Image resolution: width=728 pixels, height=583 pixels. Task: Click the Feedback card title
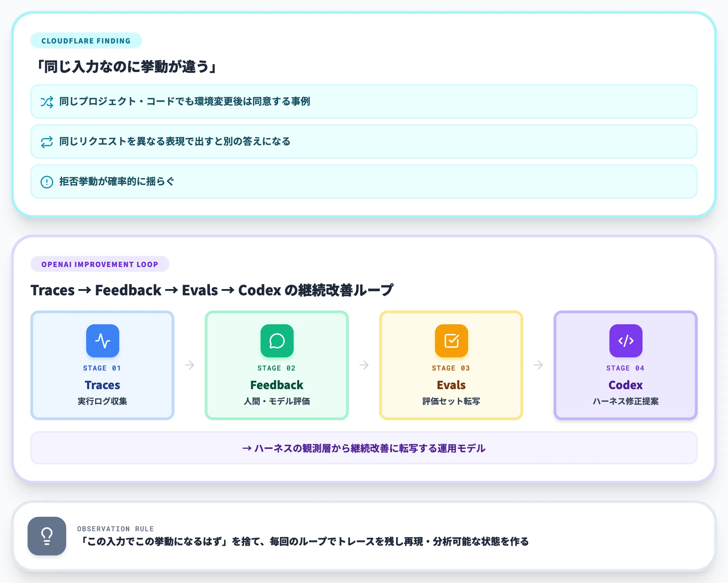click(277, 385)
